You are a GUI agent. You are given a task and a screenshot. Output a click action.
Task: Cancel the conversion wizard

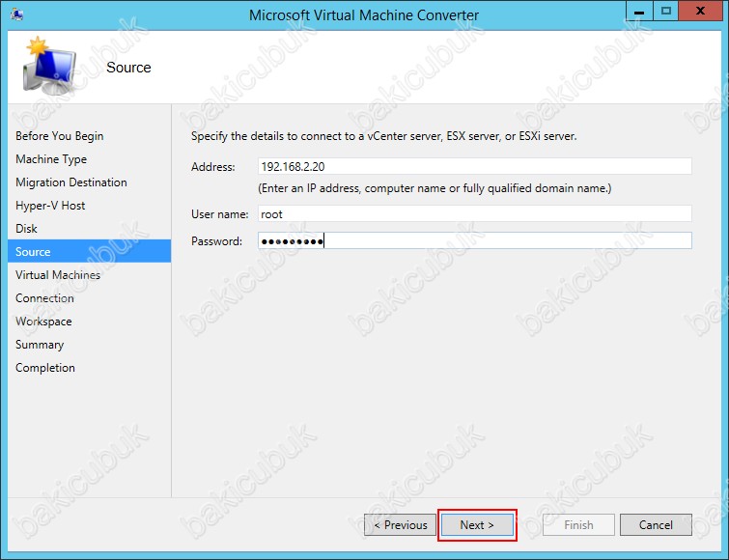click(x=656, y=524)
